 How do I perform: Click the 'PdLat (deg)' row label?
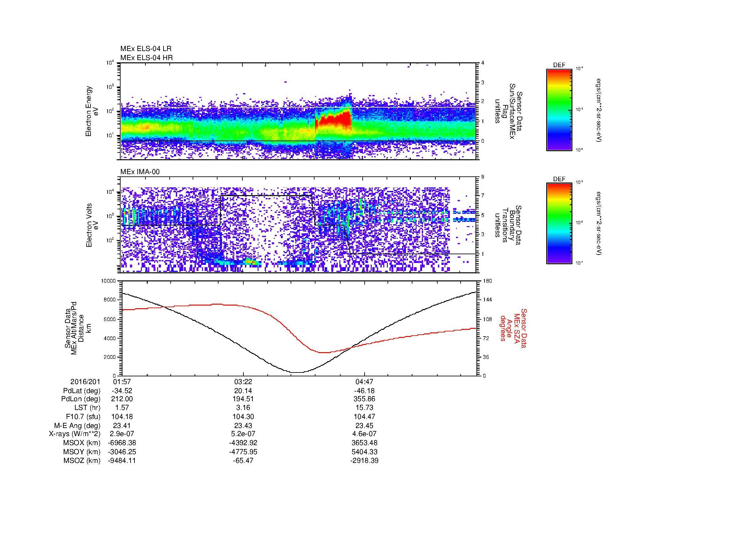[x=82, y=391]
